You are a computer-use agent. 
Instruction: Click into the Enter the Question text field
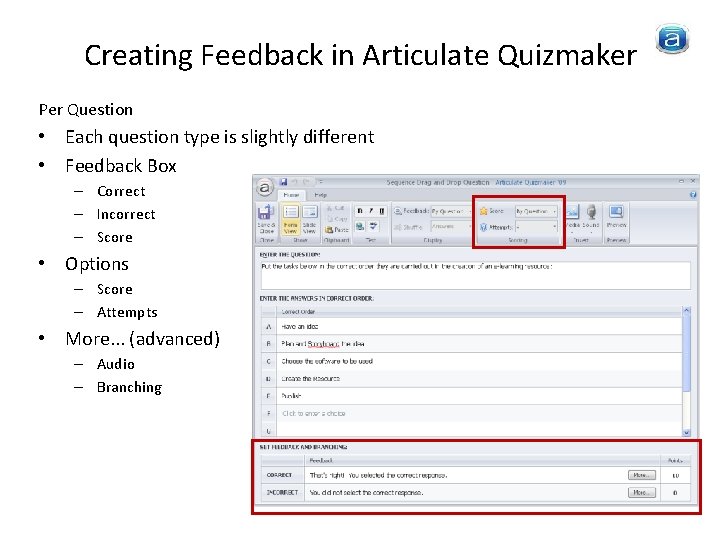475,275
